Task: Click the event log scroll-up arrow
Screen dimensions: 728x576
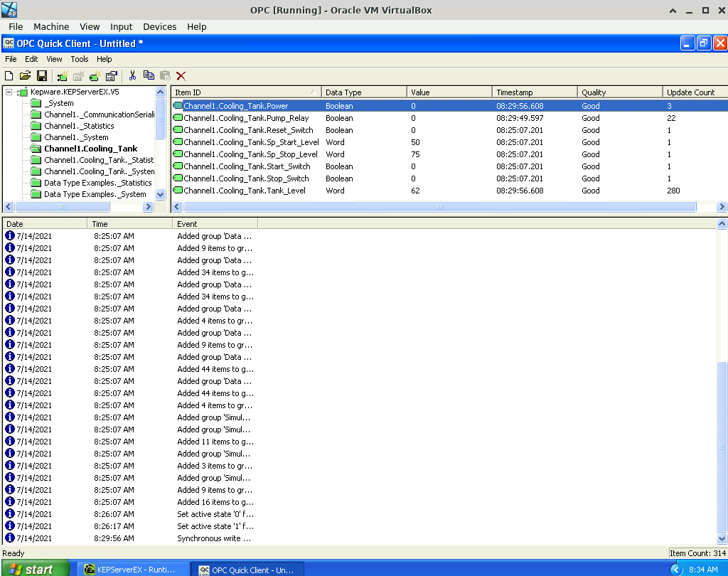Action: [722, 224]
